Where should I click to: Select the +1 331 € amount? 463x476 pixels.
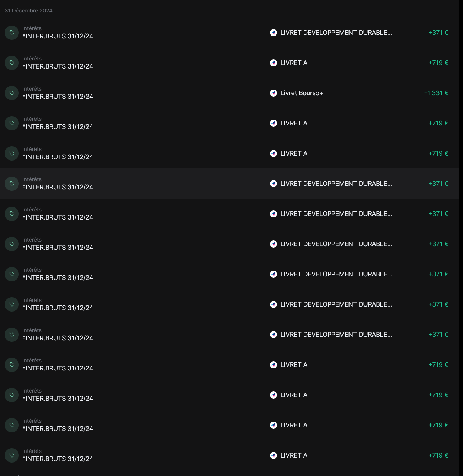pyautogui.click(x=436, y=93)
